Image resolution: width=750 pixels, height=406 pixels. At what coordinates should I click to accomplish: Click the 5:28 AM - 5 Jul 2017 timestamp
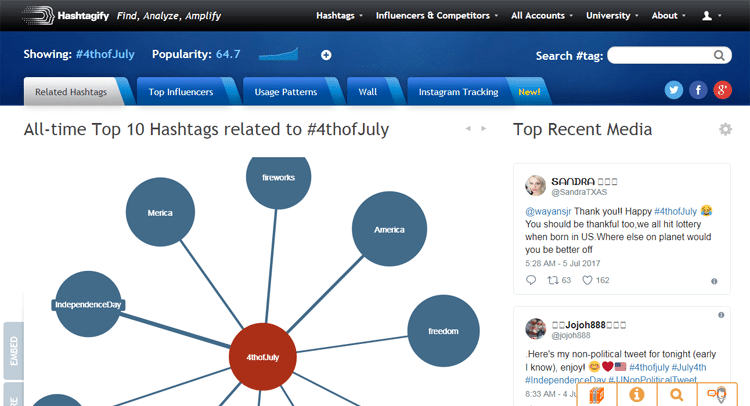point(562,263)
